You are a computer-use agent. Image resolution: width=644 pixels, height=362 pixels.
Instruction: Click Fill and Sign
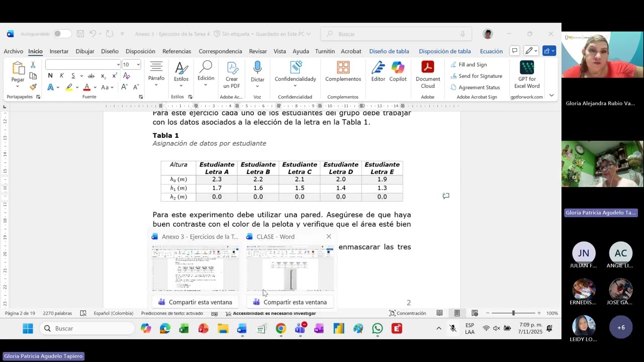[x=469, y=64]
